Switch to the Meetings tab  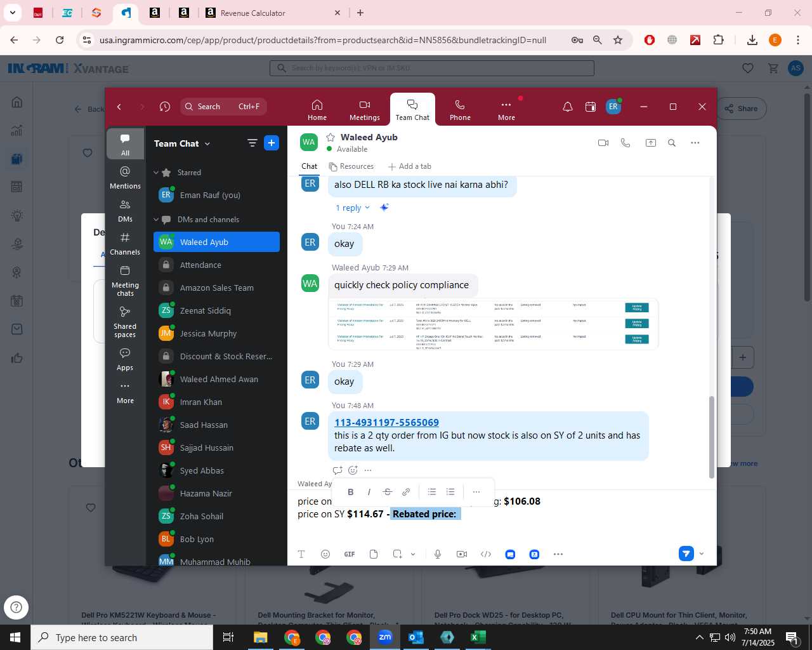365,110
